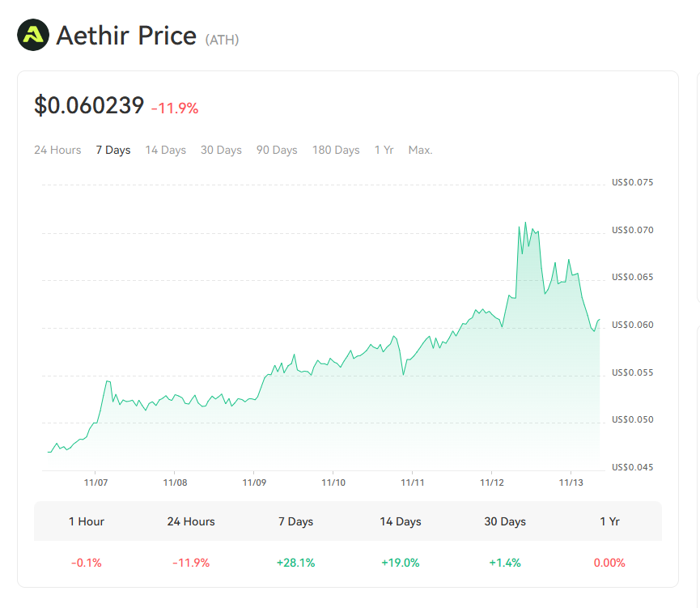
Task: Click the 7 Days +28.1% value
Action: click(x=295, y=563)
